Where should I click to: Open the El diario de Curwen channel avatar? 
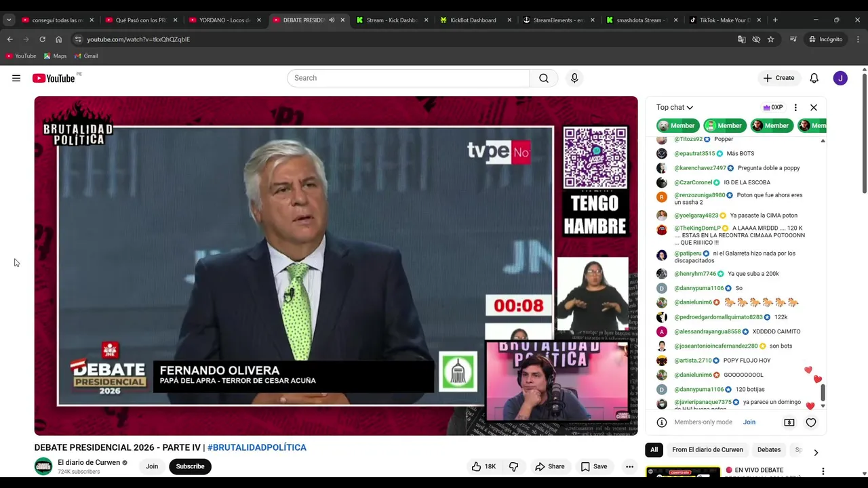[43, 466]
